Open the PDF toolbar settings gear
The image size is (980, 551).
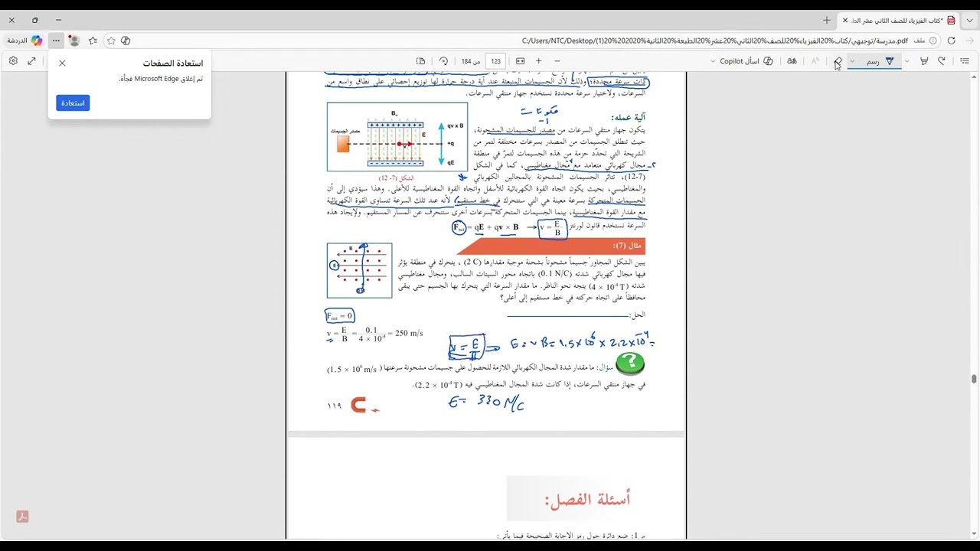(13, 61)
